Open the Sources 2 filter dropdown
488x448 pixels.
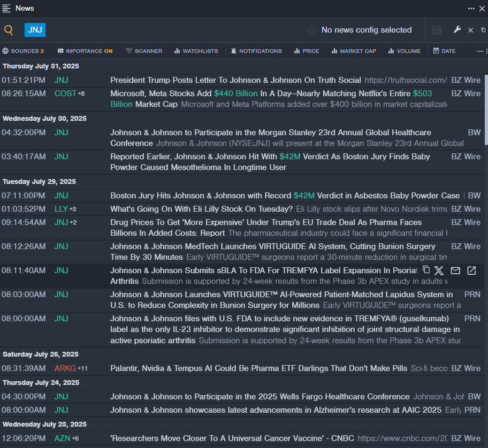(24, 51)
